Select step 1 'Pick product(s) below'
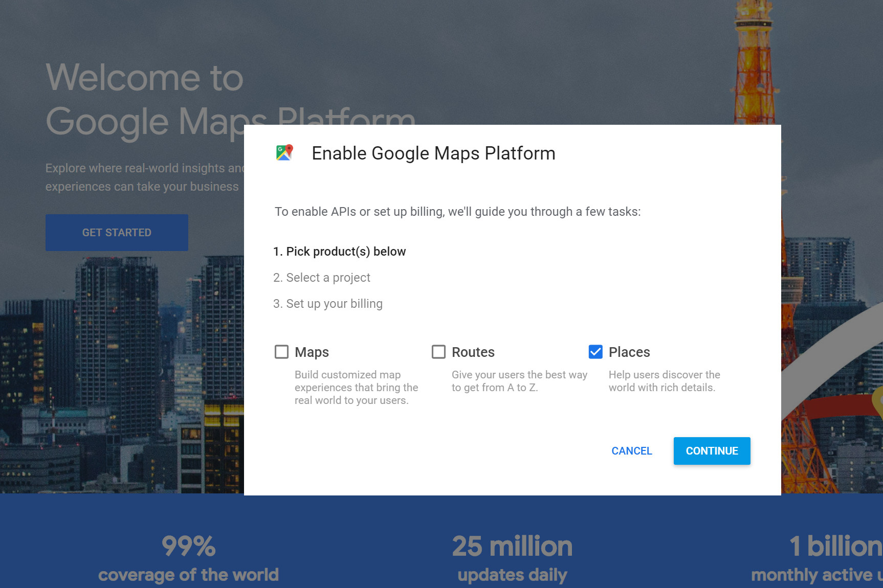Viewport: 883px width, 588px height. point(339,252)
